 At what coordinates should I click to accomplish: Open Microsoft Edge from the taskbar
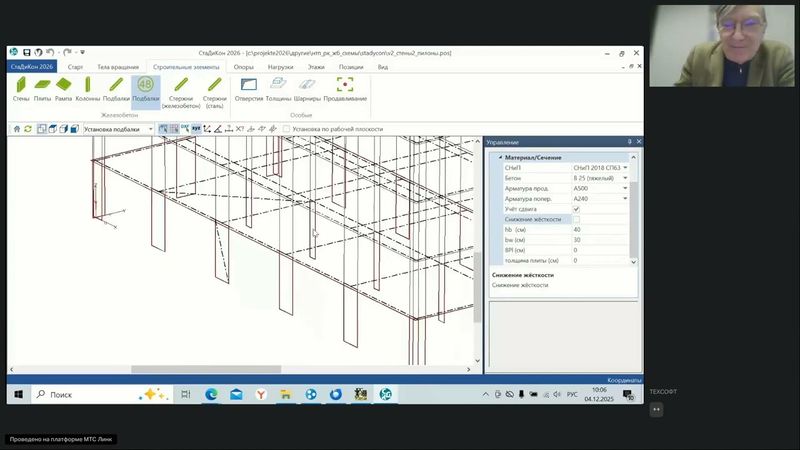[212, 395]
